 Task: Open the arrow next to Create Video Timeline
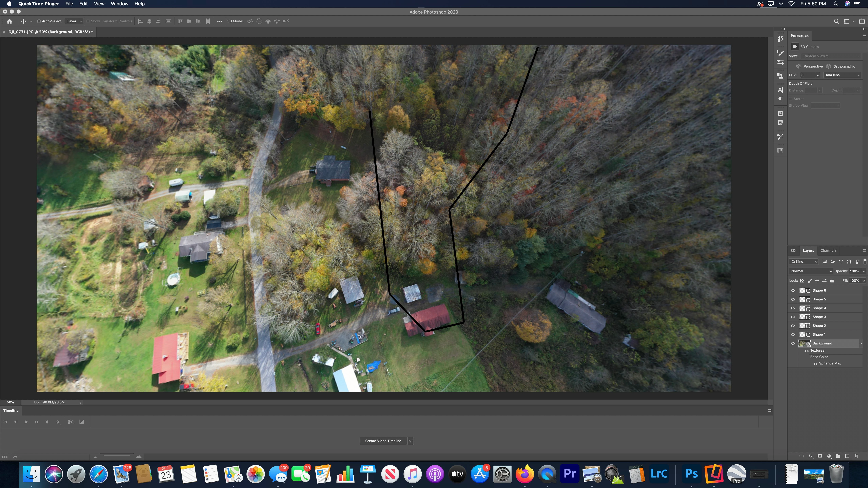[410, 441]
